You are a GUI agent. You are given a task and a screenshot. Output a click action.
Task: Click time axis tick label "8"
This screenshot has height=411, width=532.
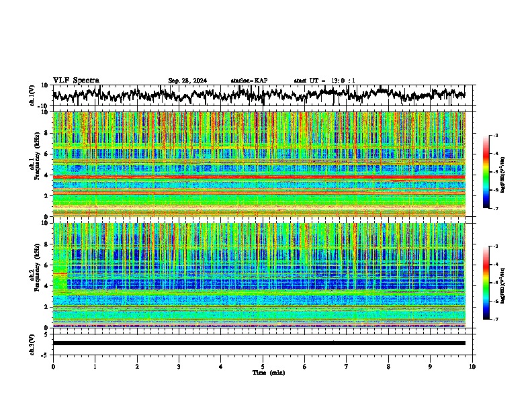pyautogui.click(x=388, y=367)
